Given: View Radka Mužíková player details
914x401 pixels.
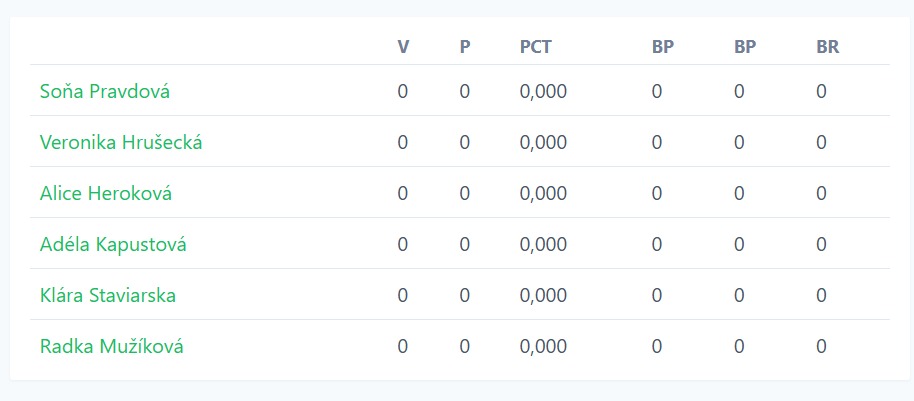Looking at the screenshot, I should click(112, 347).
